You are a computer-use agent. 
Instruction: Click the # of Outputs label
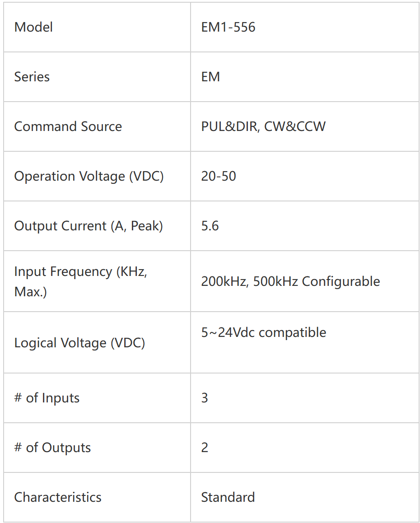pyautogui.click(x=52, y=448)
